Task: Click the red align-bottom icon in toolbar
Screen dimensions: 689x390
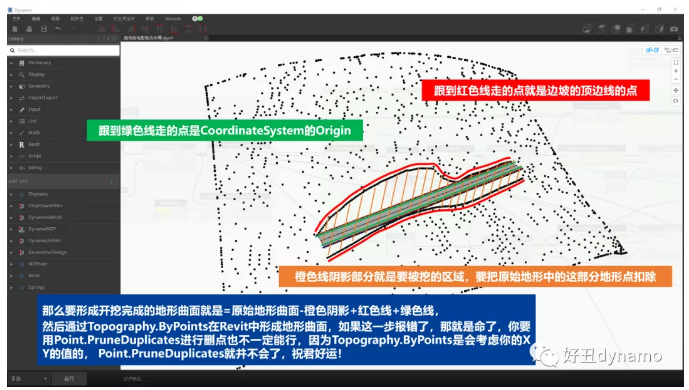Action: click(x=174, y=29)
